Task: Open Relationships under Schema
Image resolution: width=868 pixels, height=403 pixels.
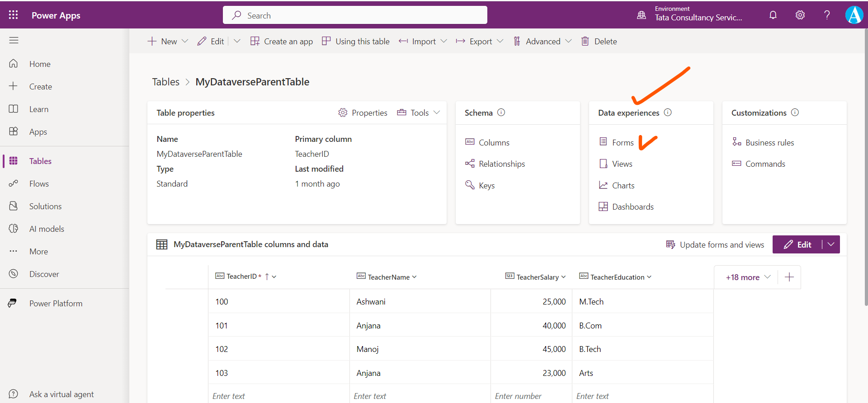Action: tap(501, 164)
